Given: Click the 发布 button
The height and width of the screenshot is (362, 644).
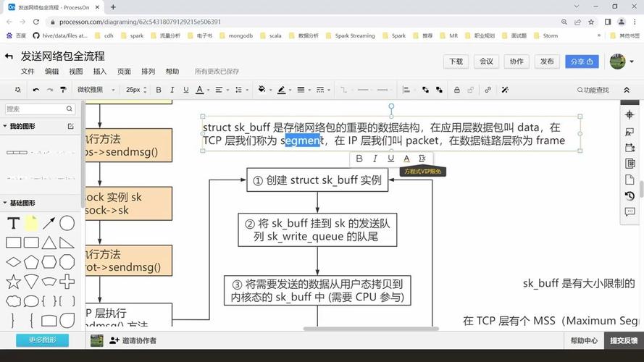Looking at the screenshot, I should tap(547, 62).
